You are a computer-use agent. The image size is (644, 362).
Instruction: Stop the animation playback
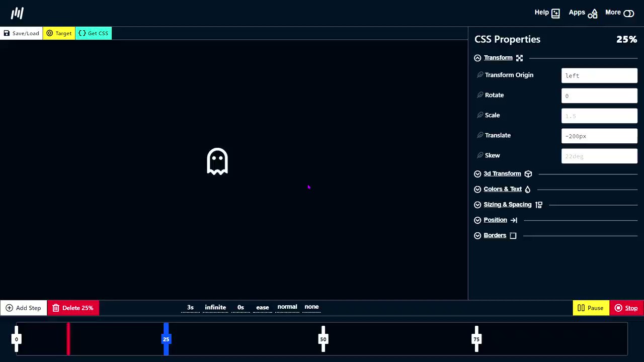coord(625,308)
